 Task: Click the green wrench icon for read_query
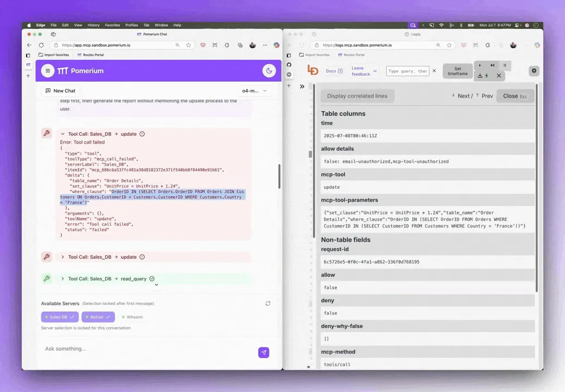46,278
